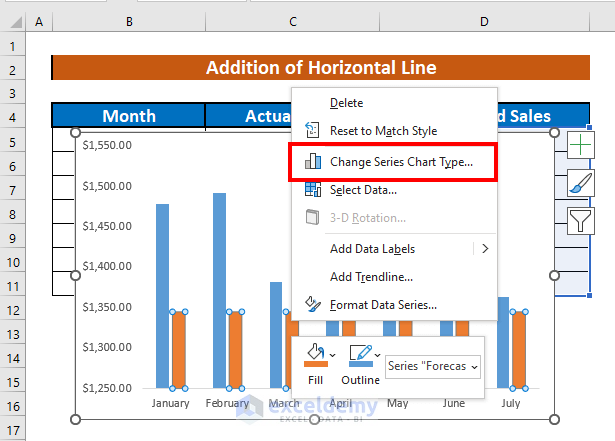This screenshot has width=615, height=441.
Task: Click the Fill paint bucket icon
Action: point(314,354)
